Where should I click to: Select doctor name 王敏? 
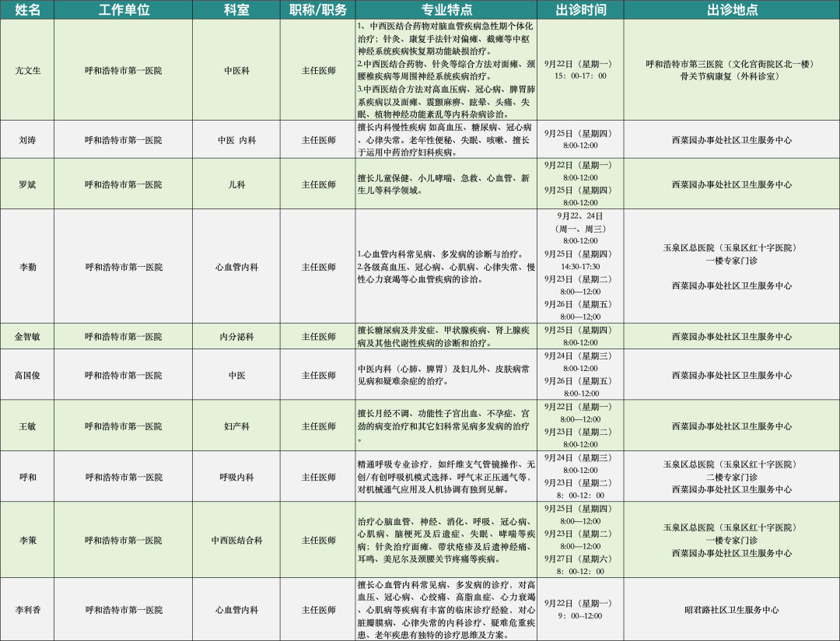click(27, 426)
